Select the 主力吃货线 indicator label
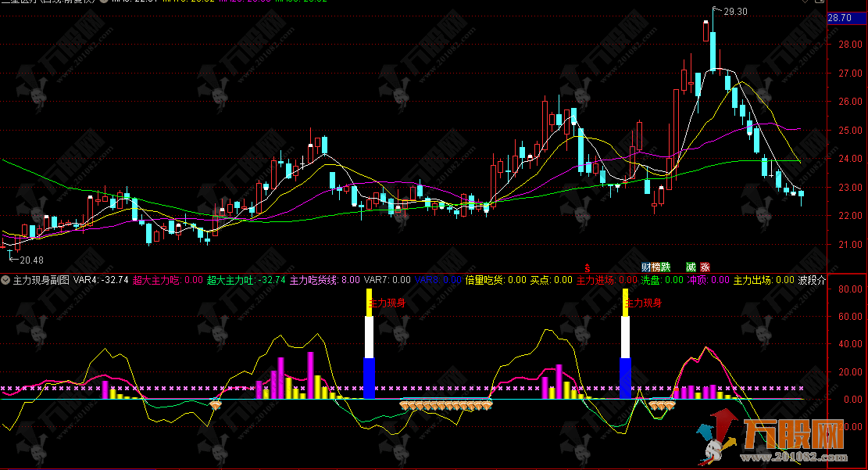Image resolution: width=868 pixels, height=470 pixels. pos(313,279)
